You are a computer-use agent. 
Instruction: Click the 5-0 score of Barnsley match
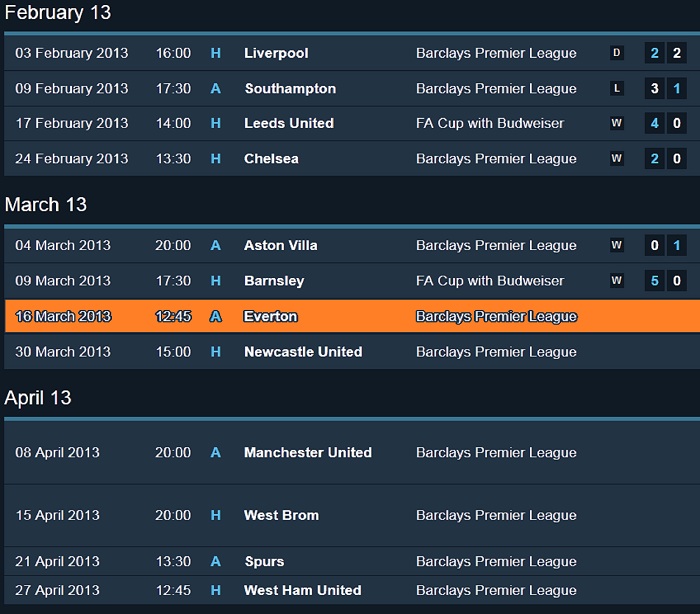(x=665, y=281)
